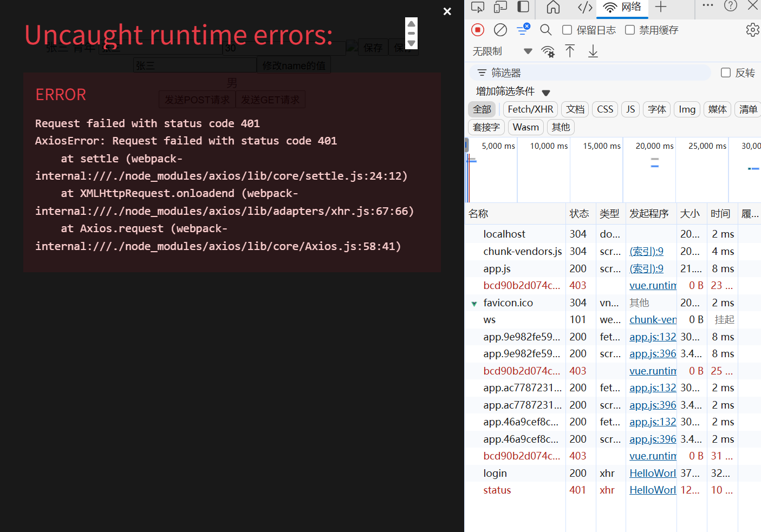Filter requests by 清单
761x532 pixels.
[748, 109]
